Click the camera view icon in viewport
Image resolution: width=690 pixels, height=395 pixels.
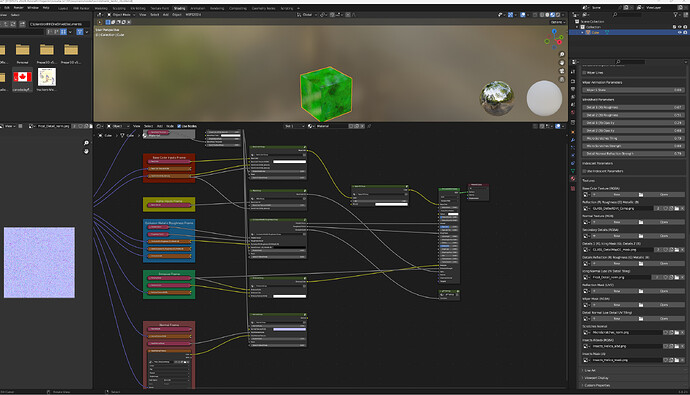(x=562, y=71)
